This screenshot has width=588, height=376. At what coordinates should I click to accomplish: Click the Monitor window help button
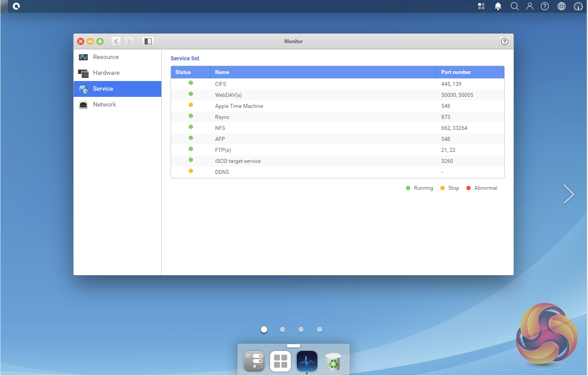505,41
